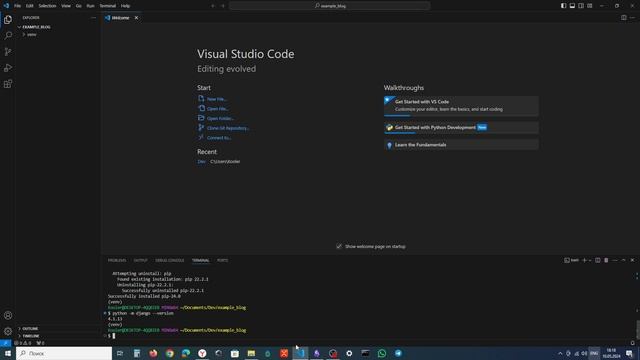
Task: Open Learn the Fundamentals walkthrough
Action: [x=461, y=145]
